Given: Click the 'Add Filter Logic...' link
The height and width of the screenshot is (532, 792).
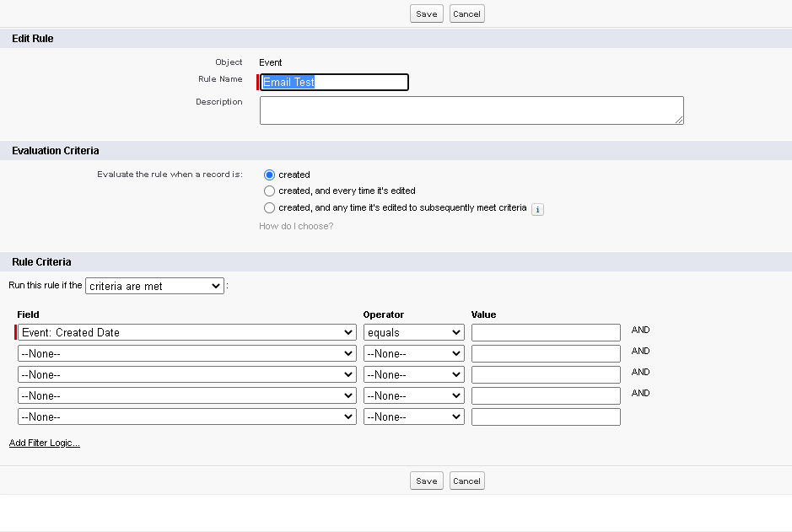Looking at the screenshot, I should coord(45,443).
